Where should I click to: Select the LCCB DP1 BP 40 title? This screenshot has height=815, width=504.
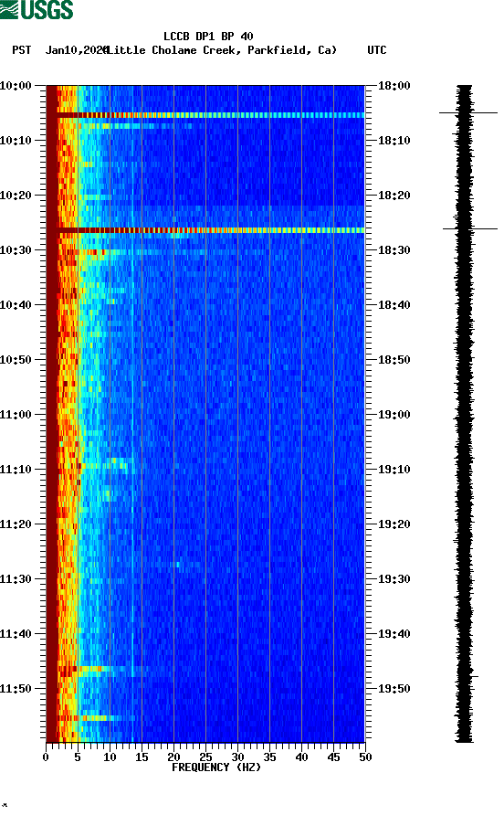208,37
